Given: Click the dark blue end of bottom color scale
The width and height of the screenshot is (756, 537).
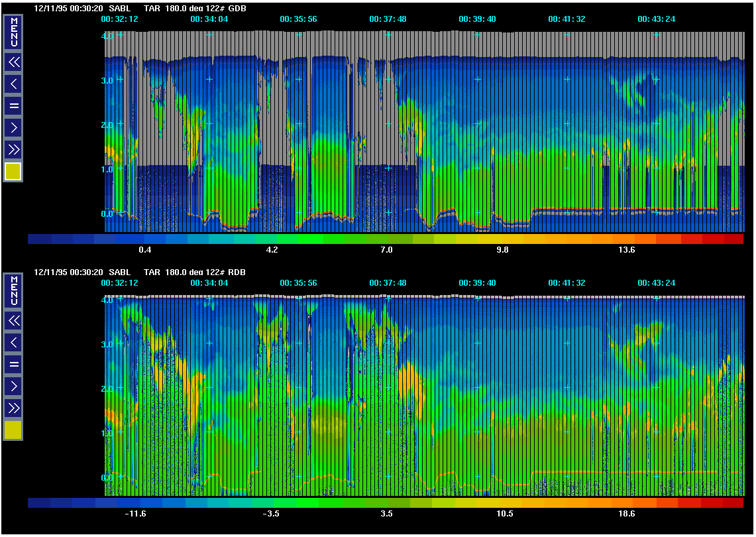Looking at the screenshot, I should [x=38, y=503].
